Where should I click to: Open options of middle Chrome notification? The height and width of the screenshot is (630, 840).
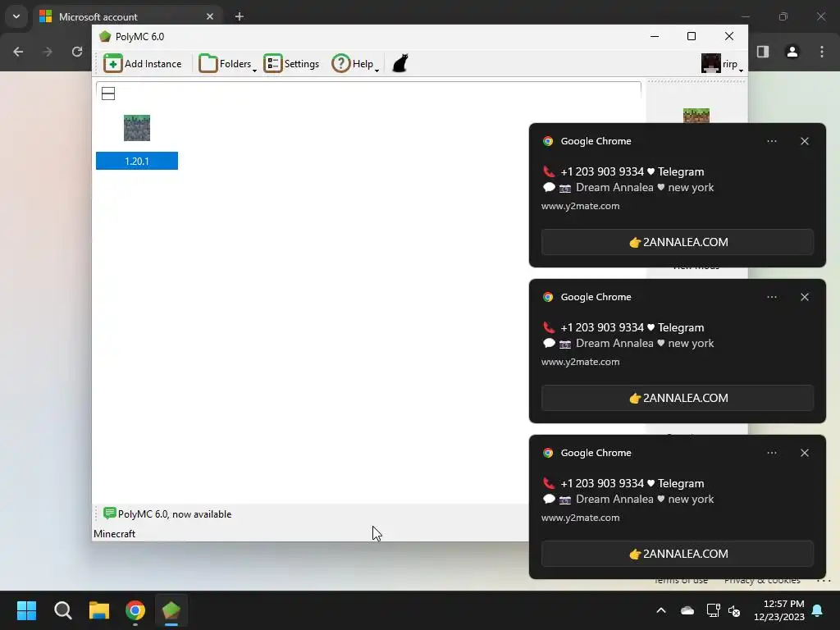pos(771,297)
